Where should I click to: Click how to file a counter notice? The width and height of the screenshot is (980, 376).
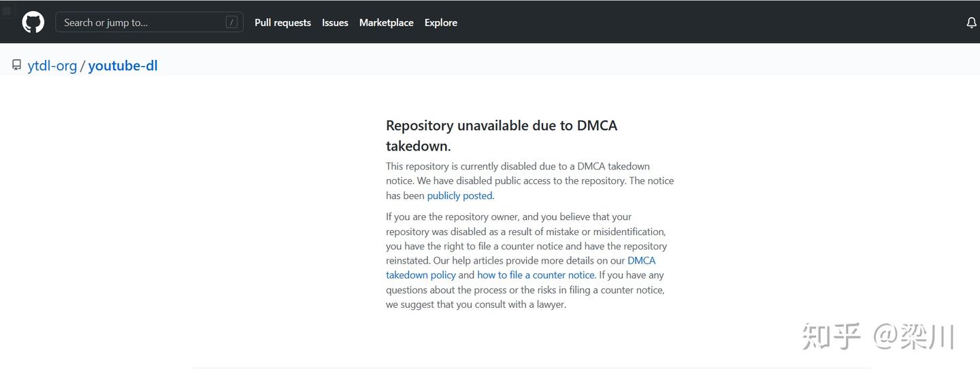[x=536, y=275]
